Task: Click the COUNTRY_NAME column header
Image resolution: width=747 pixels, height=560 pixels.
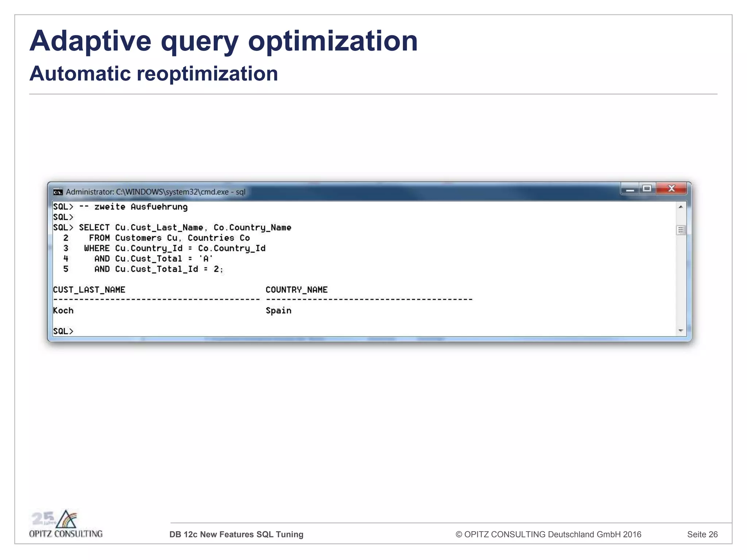Action: 297,290
